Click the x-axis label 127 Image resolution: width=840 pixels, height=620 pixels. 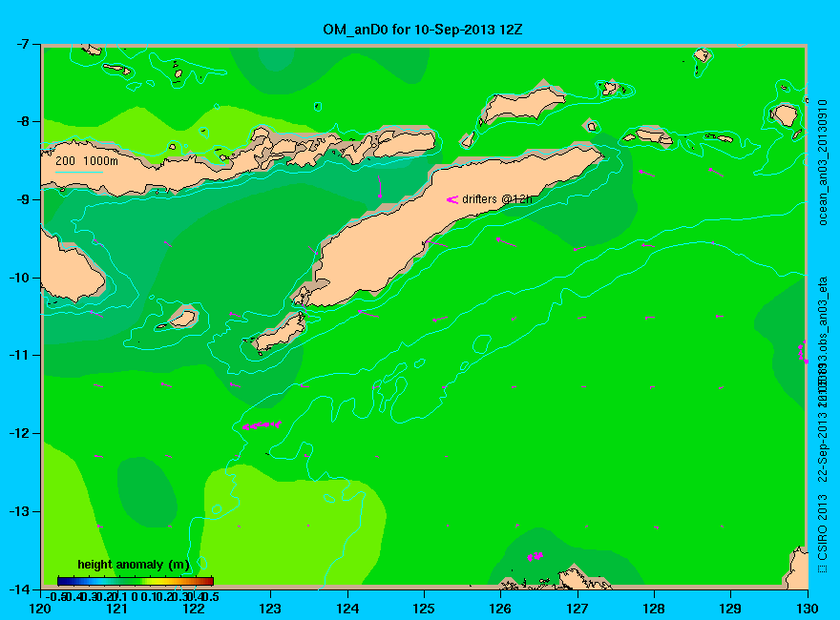[577, 609]
